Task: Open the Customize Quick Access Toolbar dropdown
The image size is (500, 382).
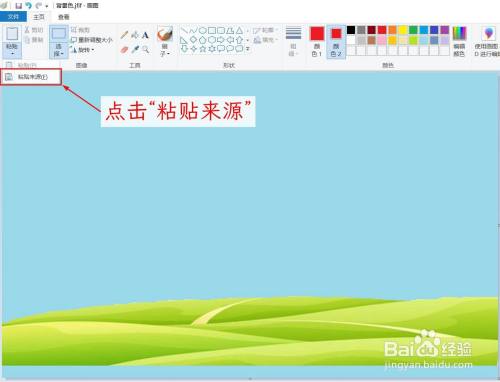Action: click(47, 6)
